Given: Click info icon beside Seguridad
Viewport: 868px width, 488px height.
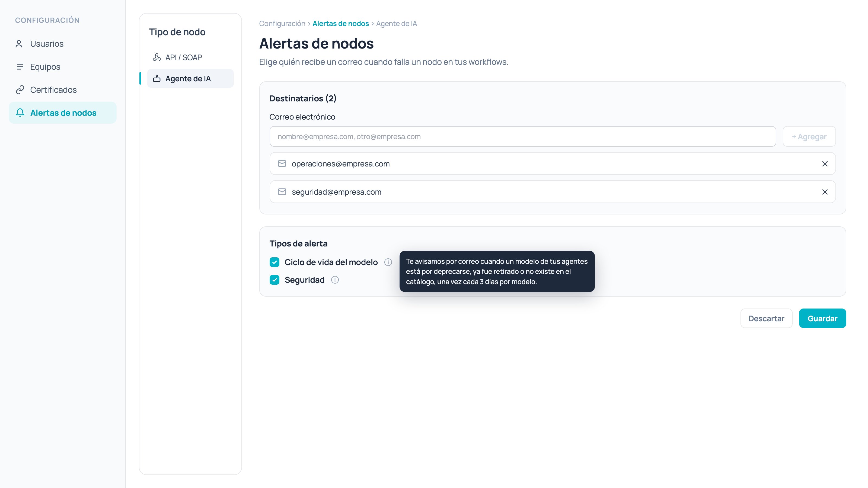Looking at the screenshot, I should pos(335,280).
